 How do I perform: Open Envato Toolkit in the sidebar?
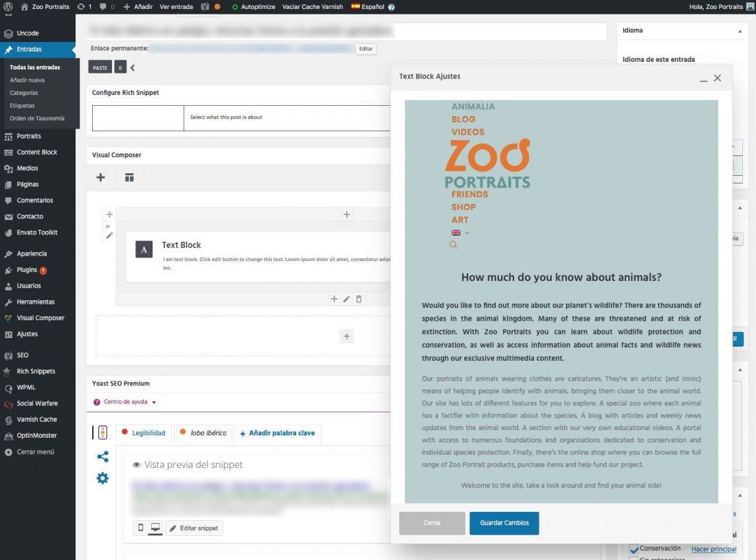point(38,232)
